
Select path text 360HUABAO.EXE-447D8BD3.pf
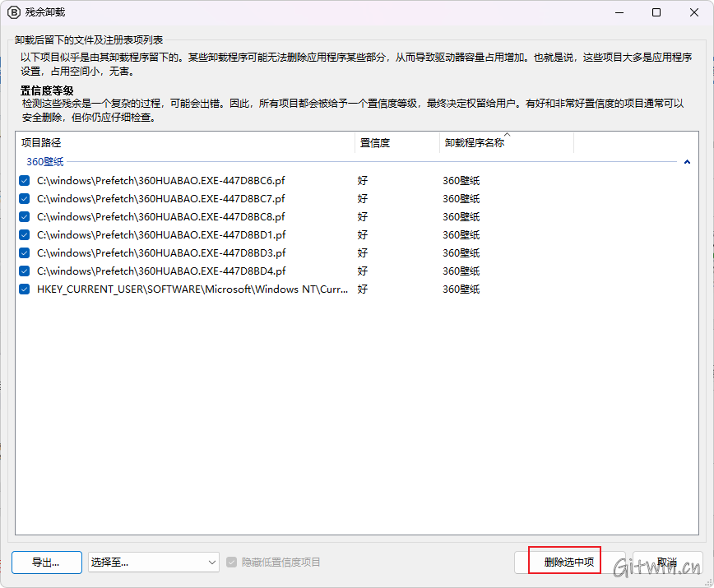pyautogui.click(x=161, y=253)
